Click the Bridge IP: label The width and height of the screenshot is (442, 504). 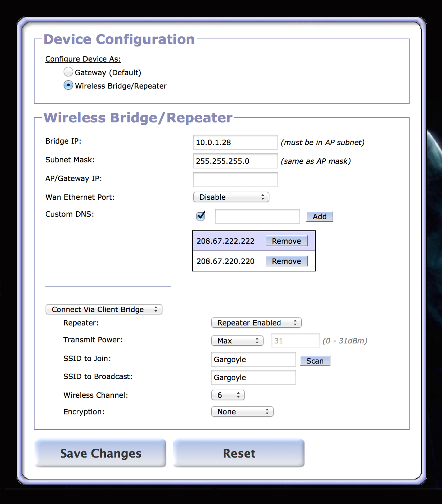click(x=63, y=141)
